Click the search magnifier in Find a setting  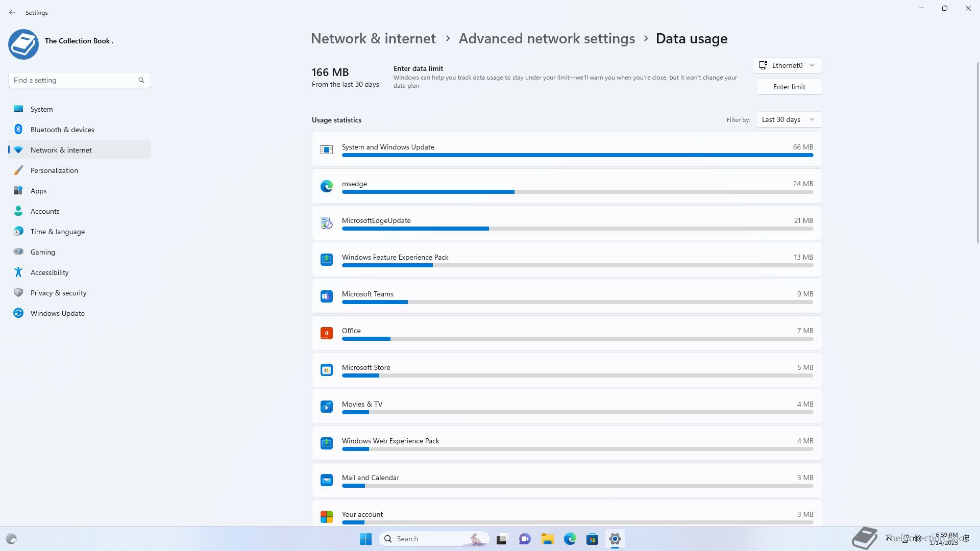pos(141,80)
